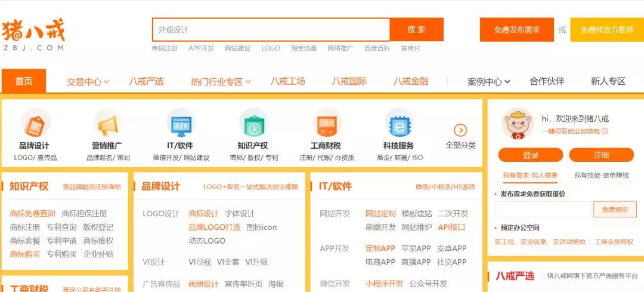
Task: Click the 网站建设 hot search link
Action: [x=237, y=48]
